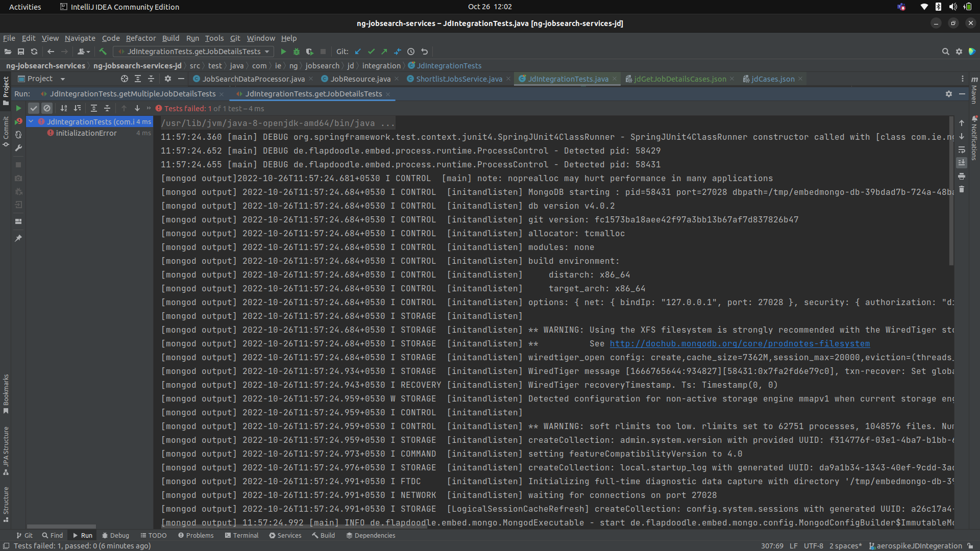Rollback changes with undo arrow icon
The image size is (980, 551).
click(424, 52)
